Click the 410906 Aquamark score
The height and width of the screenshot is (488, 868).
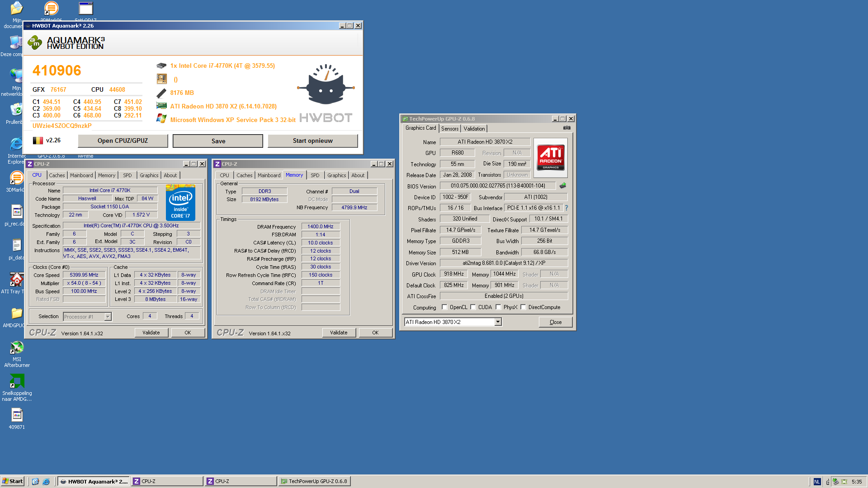[x=57, y=71]
